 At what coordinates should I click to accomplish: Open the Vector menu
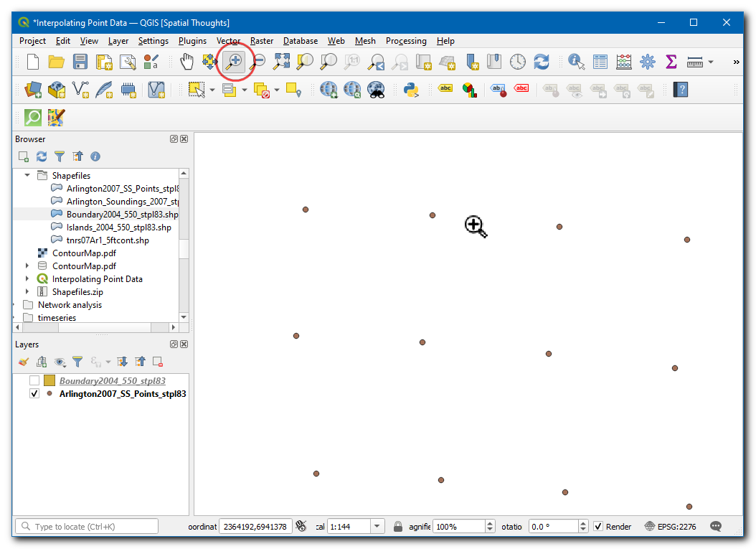click(228, 41)
